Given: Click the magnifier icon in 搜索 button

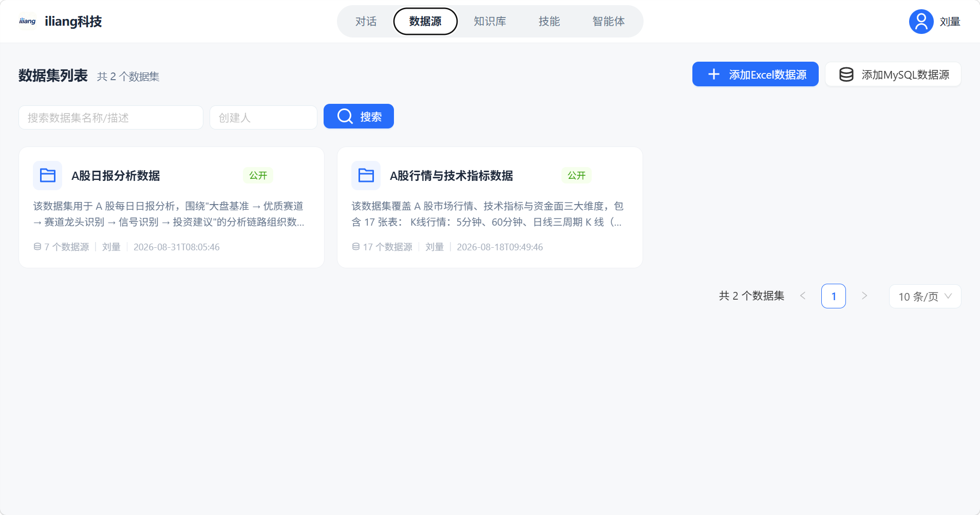Looking at the screenshot, I should pyautogui.click(x=345, y=116).
